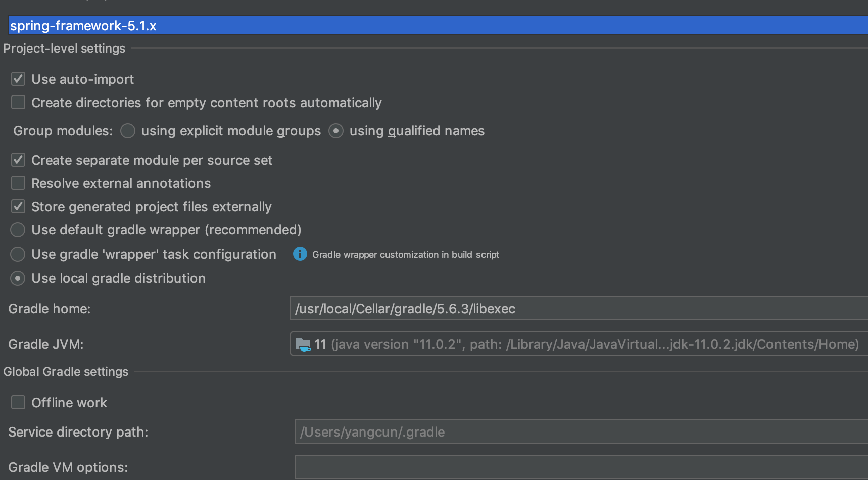Click the Gradle VM options field
Viewport: 868px width, 480px height.
coord(582,467)
